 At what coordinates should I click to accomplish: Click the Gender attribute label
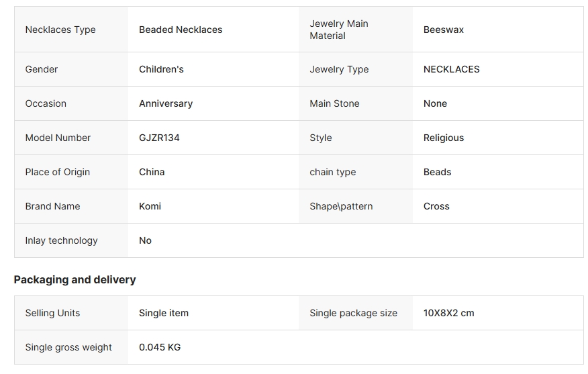41,69
